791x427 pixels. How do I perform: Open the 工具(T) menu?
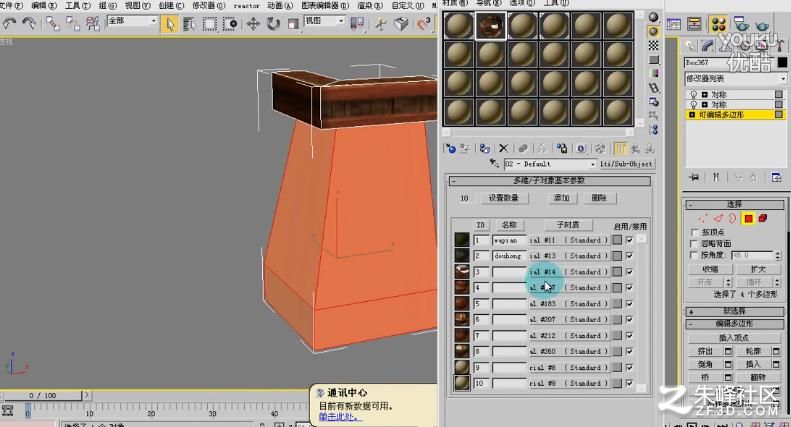click(77, 6)
